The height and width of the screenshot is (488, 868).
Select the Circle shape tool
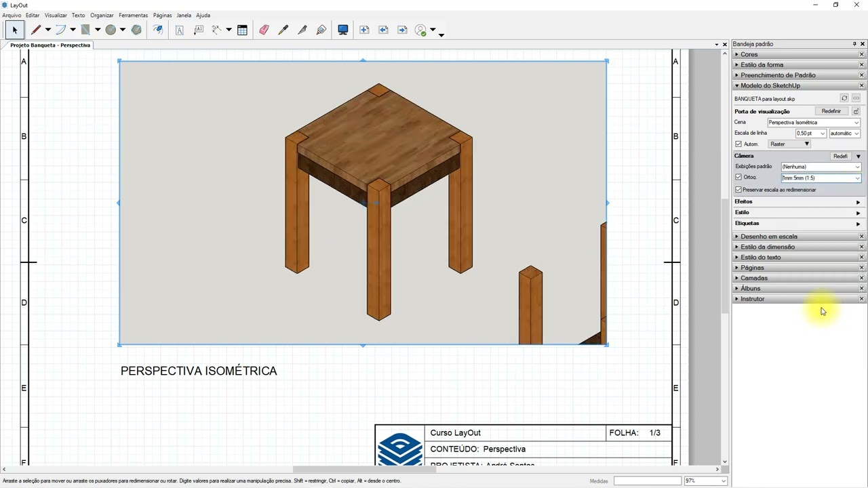(x=111, y=30)
